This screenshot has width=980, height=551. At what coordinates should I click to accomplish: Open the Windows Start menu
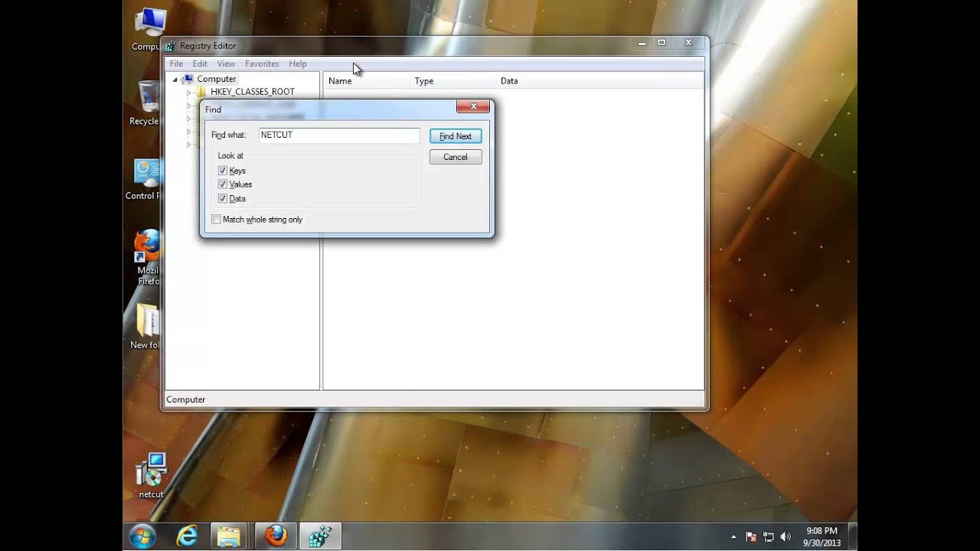tap(142, 536)
